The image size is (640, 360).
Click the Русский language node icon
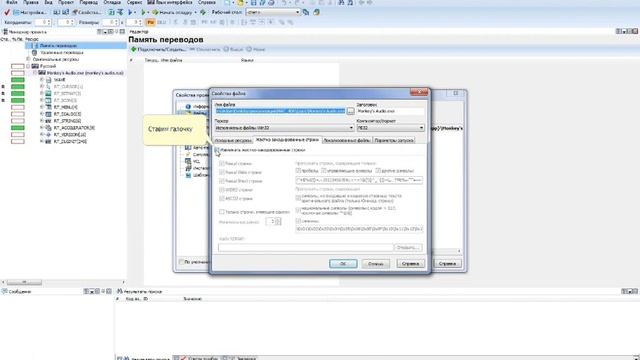coord(35,66)
